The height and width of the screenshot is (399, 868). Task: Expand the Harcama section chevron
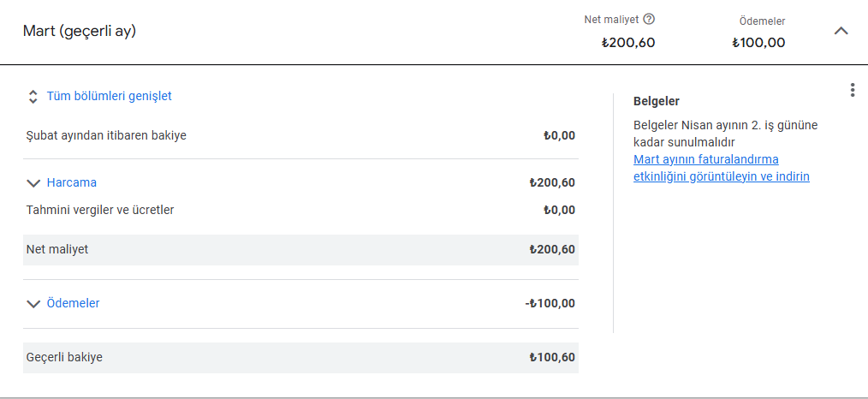click(x=33, y=183)
